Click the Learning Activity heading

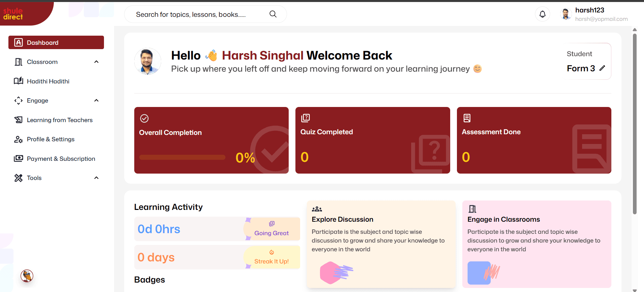coord(168,207)
